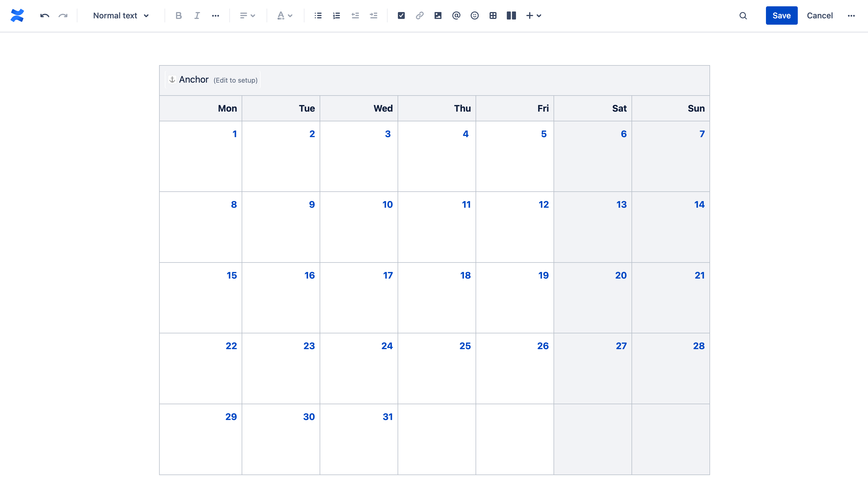The height and width of the screenshot is (490, 868).
Task: Click the day 10 link
Action: pos(388,204)
